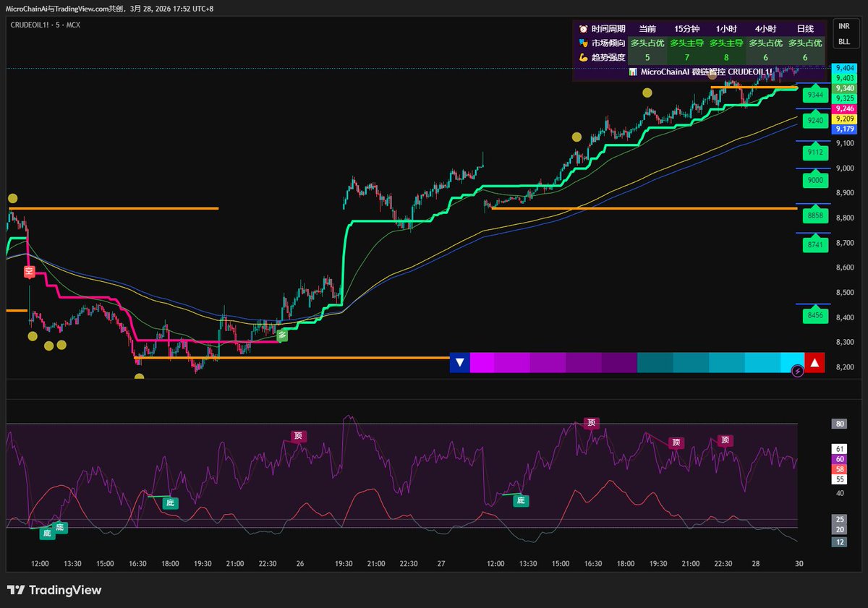This screenshot has height=608, width=868.
Task: Click the brightest magenta segment of the gradient bar
Action: (x=482, y=363)
